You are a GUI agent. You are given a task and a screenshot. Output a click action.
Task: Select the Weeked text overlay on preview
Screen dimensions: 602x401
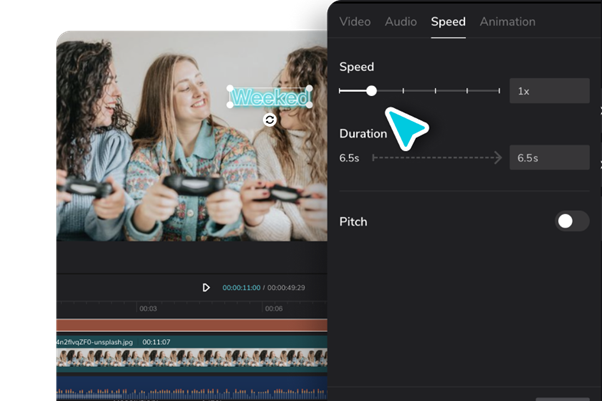pos(270,97)
